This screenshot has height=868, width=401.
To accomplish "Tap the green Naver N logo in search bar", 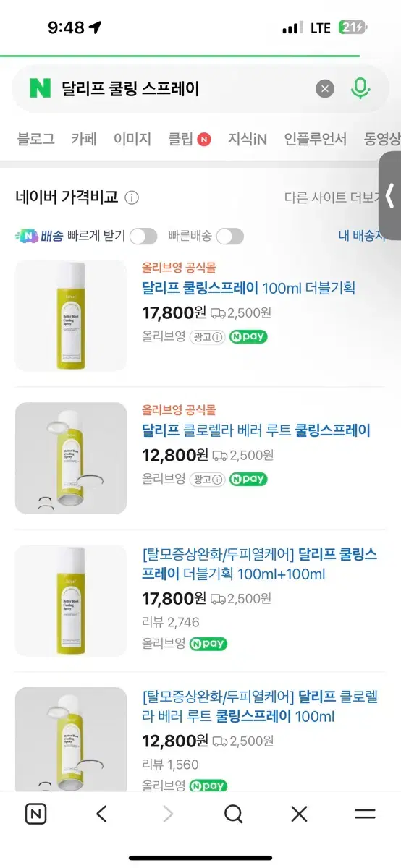I will pyautogui.click(x=40, y=88).
